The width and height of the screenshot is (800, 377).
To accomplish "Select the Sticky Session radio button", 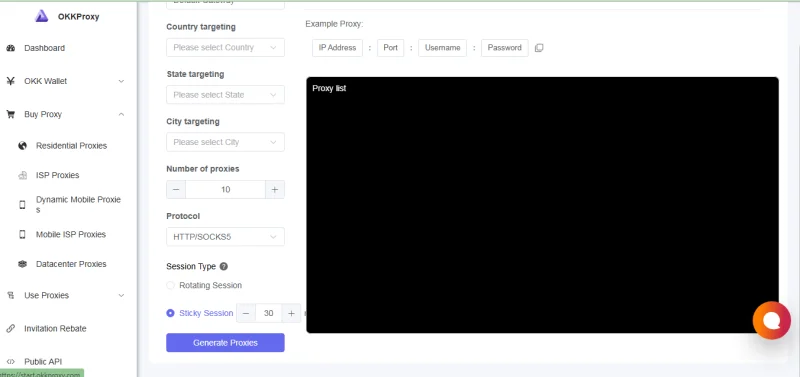I will 170,313.
